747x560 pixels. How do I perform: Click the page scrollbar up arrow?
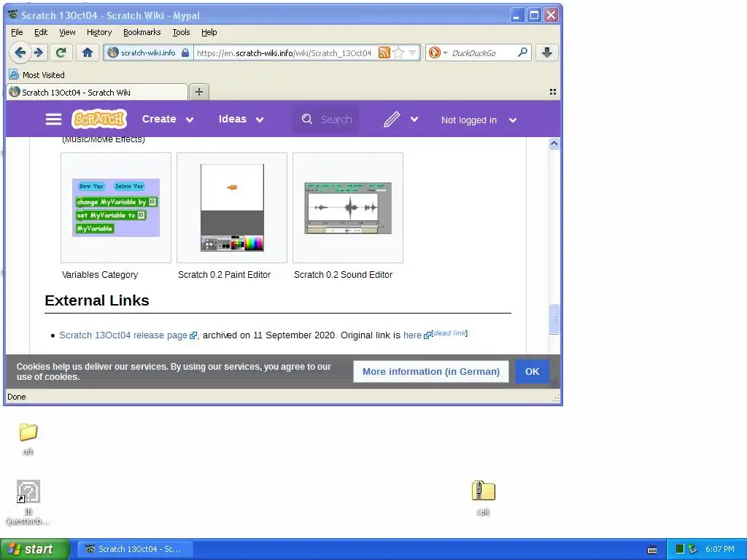(x=554, y=144)
